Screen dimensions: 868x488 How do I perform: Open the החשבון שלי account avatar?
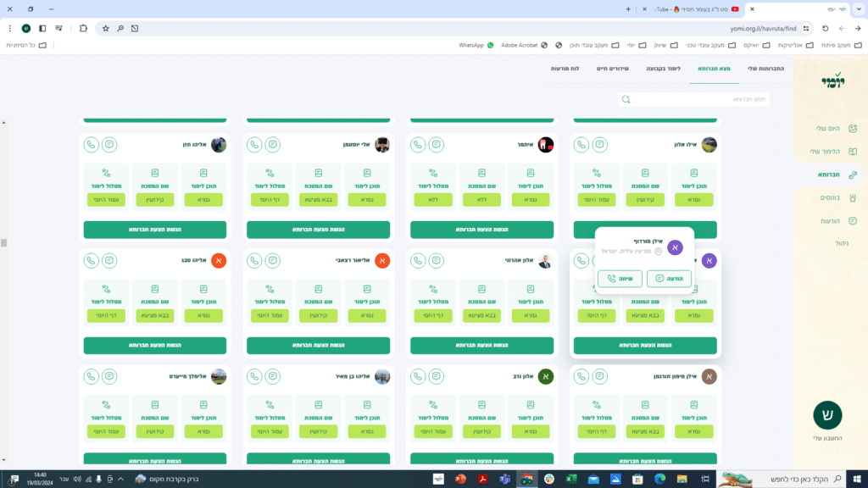827,414
